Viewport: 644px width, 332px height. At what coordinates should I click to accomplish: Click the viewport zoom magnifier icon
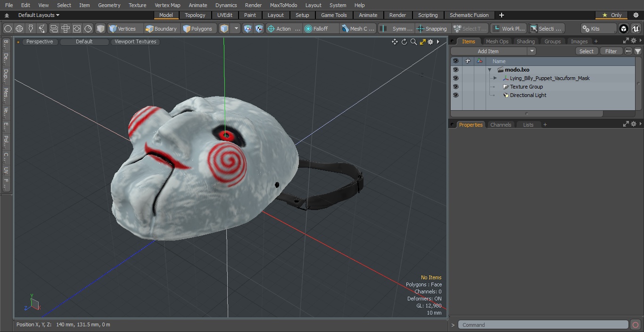413,42
